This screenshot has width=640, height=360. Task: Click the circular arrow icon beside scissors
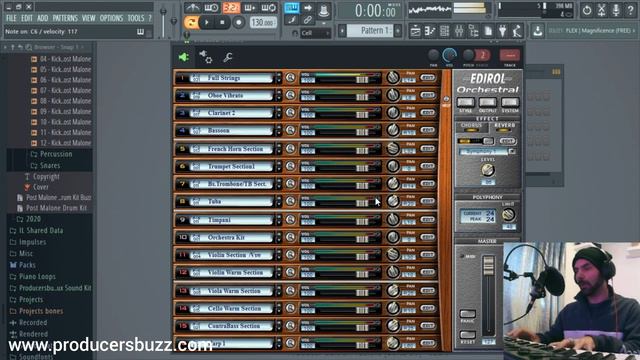coord(587,11)
